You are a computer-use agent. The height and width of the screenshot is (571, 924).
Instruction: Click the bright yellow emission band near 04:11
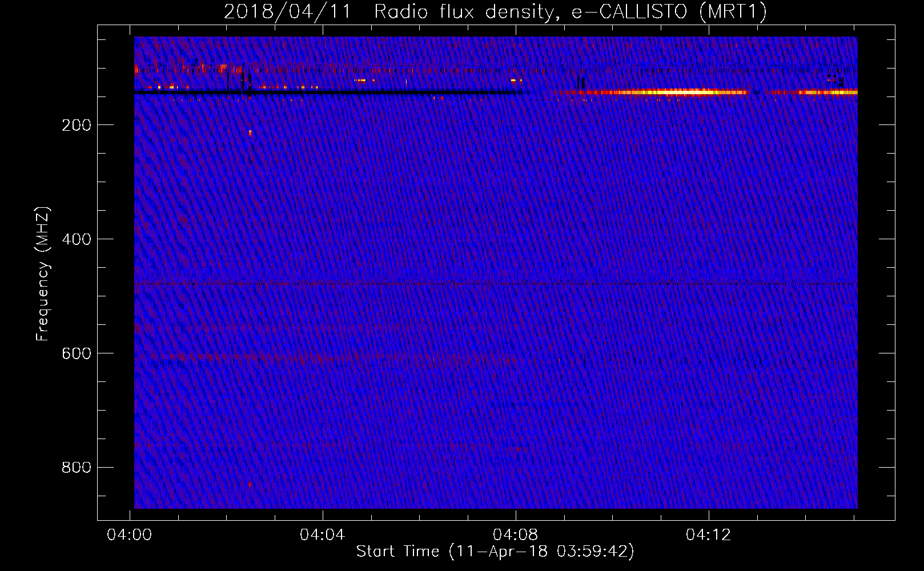click(674, 92)
